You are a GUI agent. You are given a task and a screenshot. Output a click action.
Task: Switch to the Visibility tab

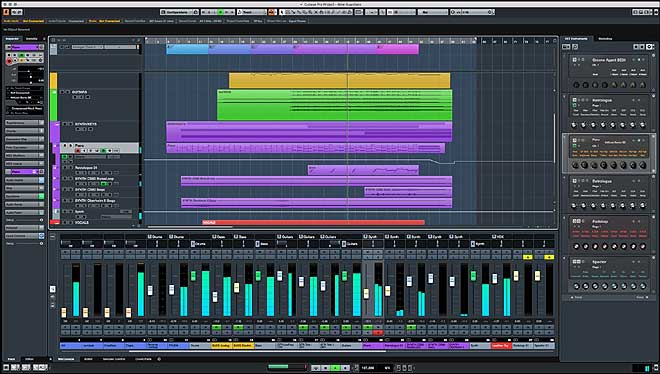tap(32, 39)
